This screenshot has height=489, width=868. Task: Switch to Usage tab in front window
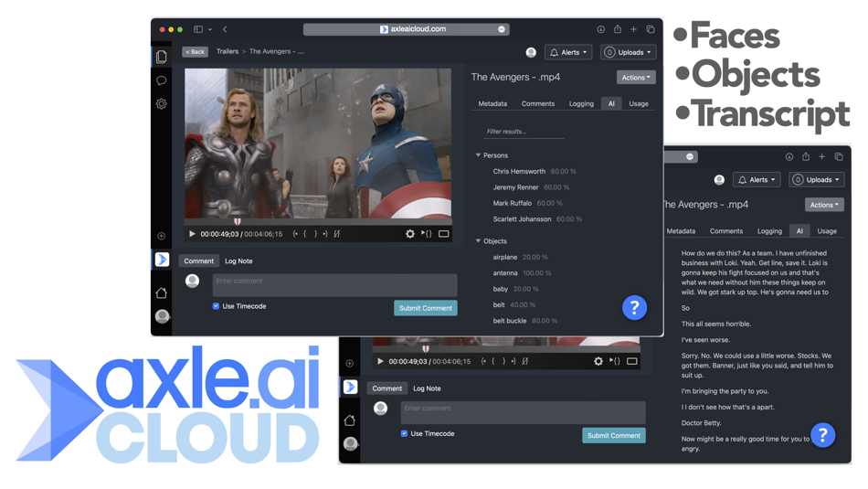(639, 103)
